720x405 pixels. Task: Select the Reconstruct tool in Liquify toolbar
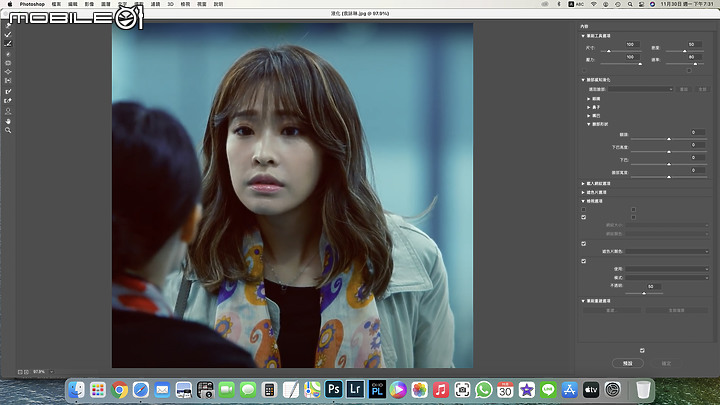click(x=8, y=34)
